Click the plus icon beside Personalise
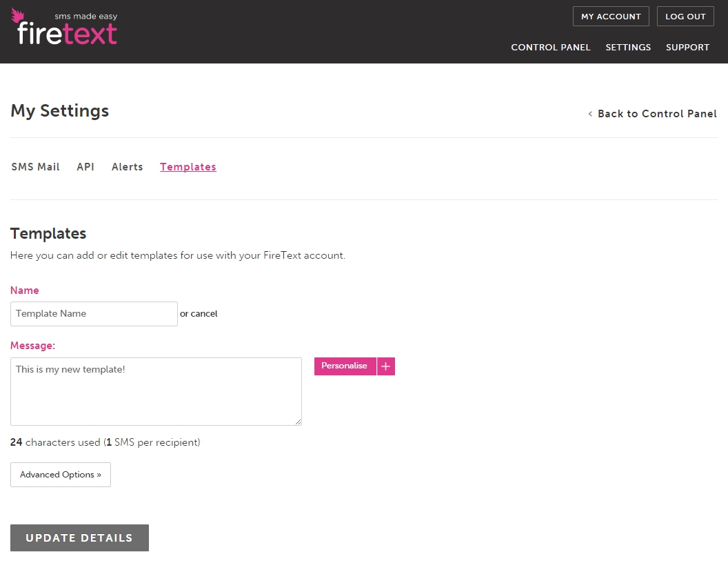Image resolution: width=728 pixels, height=572 pixels. pyautogui.click(x=386, y=366)
